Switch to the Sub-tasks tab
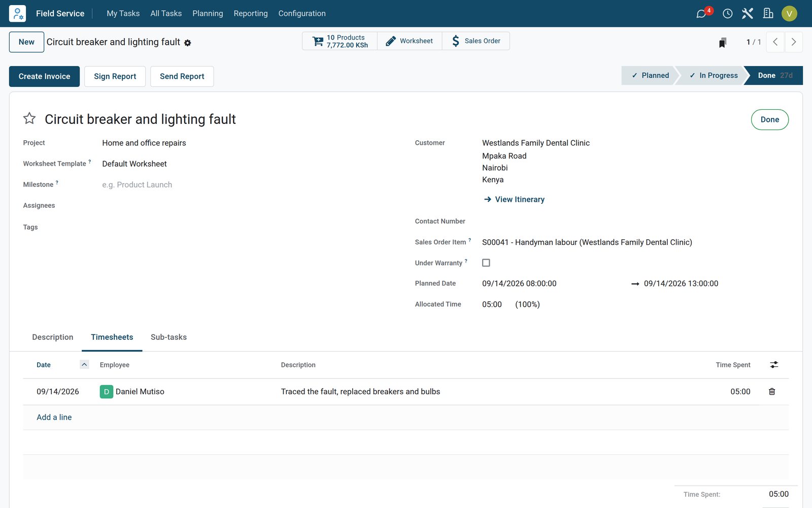 168,337
